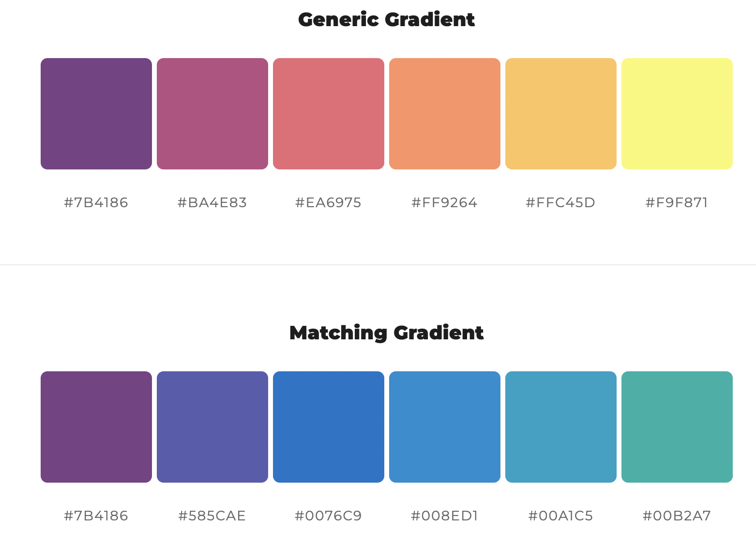
Task: Select the #BA4E83 magenta color swatch
Action: pyautogui.click(x=212, y=114)
